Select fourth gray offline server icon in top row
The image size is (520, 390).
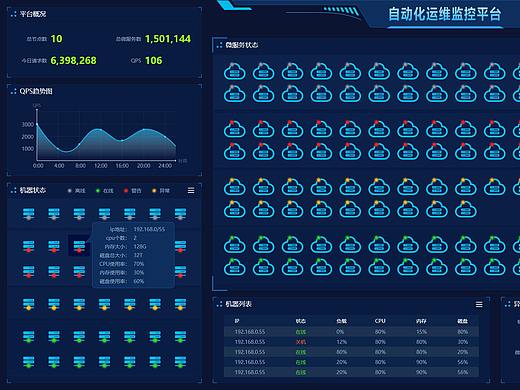click(104, 214)
